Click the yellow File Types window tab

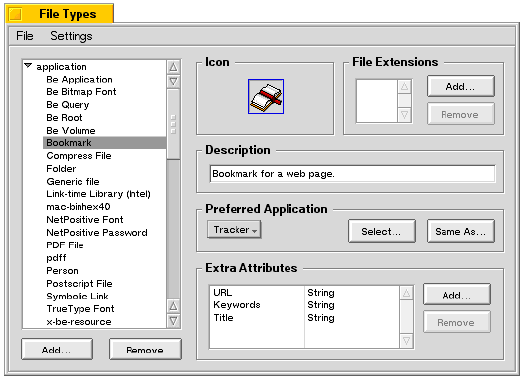[x=60, y=13]
